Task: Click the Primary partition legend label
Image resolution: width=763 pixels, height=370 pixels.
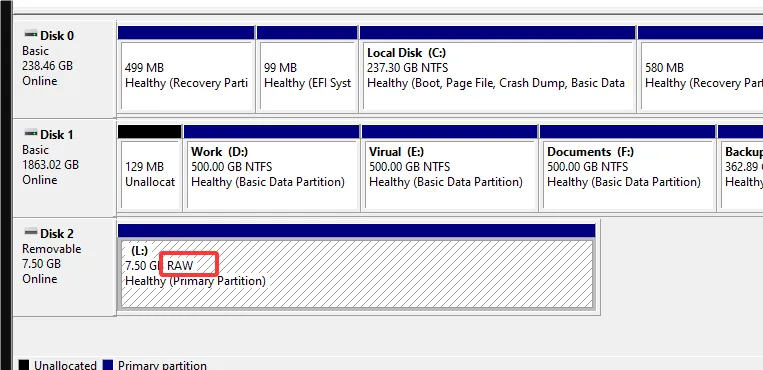Action: coord(162,365)
